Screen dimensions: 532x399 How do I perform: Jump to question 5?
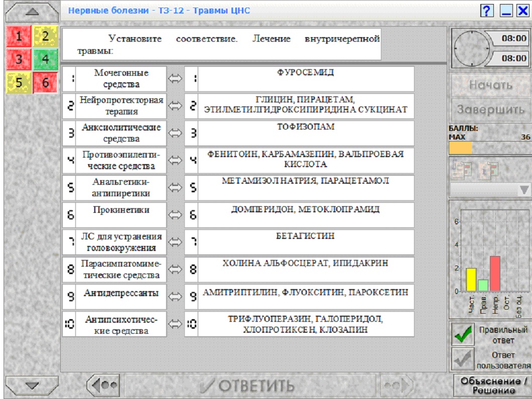(19, 82)
